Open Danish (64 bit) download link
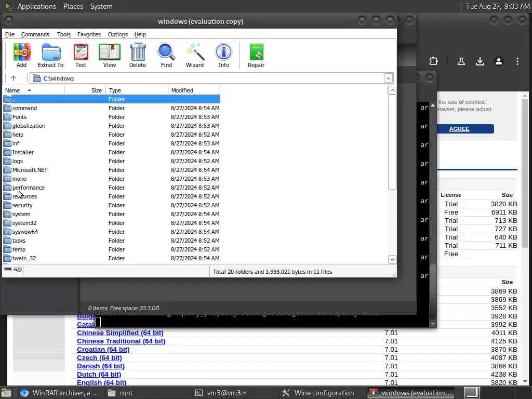The width and height of the screenshot is (532, 399). 101,366
